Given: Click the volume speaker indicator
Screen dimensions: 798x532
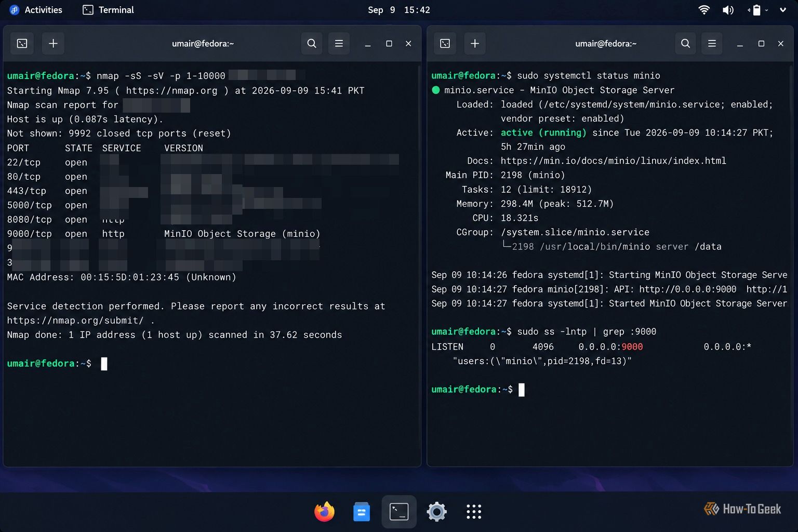Looking at the screenshot, I should [x=728, y=10].
